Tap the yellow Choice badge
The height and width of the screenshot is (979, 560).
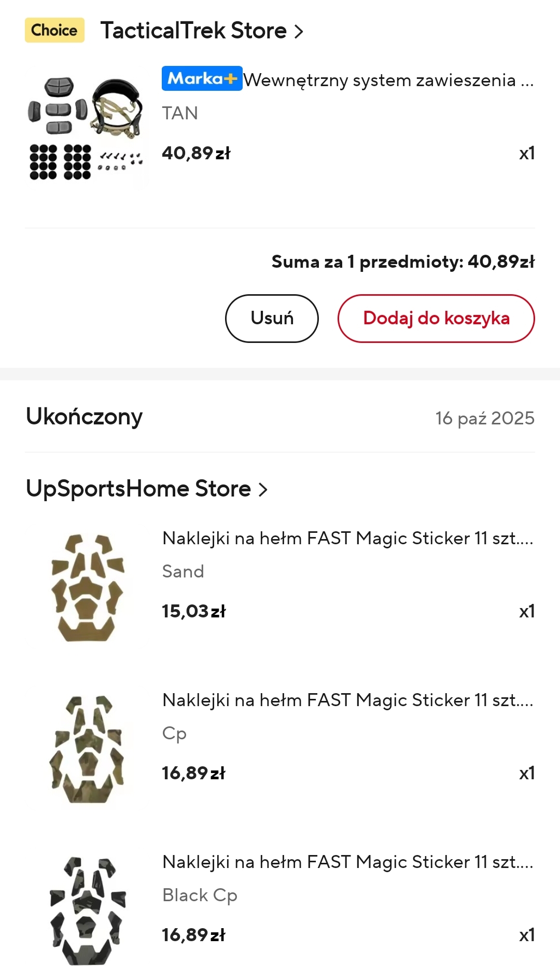pyautogui.click(x=54, y=30)
